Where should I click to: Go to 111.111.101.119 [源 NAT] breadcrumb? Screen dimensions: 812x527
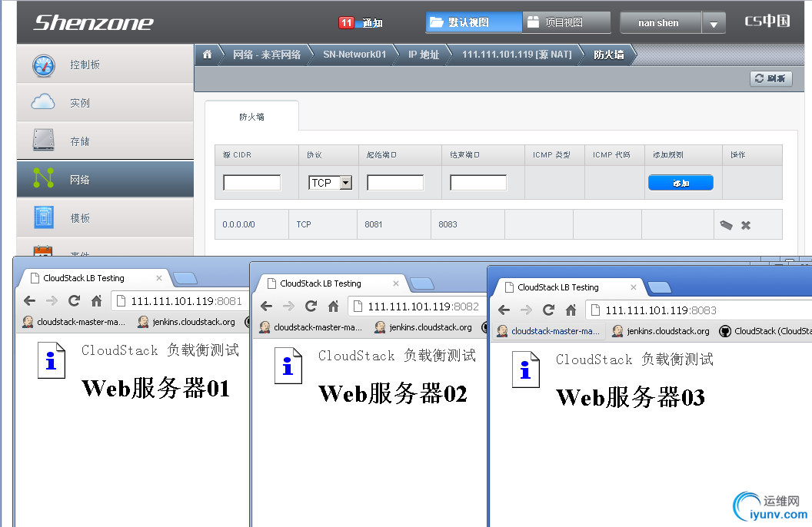pyautogui.click(x=517, y=55)
